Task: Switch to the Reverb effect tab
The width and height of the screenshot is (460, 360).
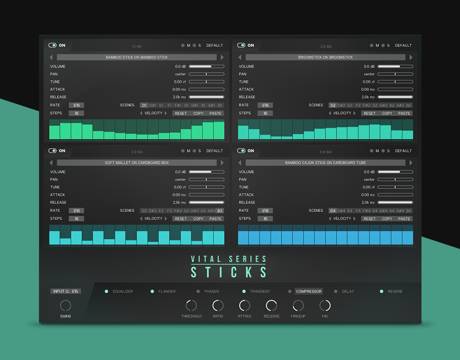Action: [395, 291]
